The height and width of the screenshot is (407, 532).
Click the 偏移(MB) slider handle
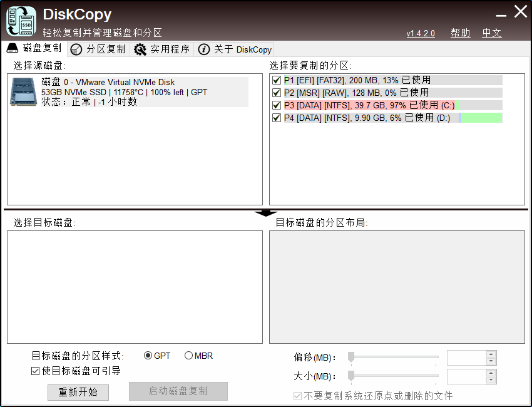coord(351,357)
